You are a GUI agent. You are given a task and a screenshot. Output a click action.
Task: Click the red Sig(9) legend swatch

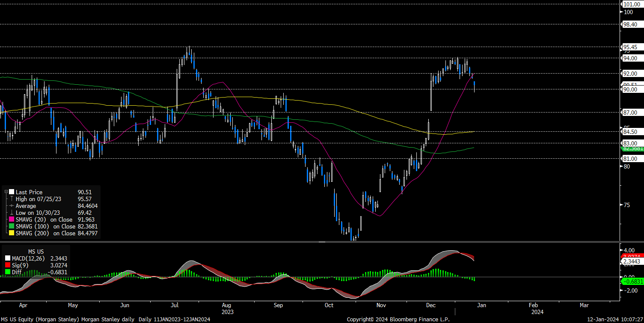[x=8, y=265]
